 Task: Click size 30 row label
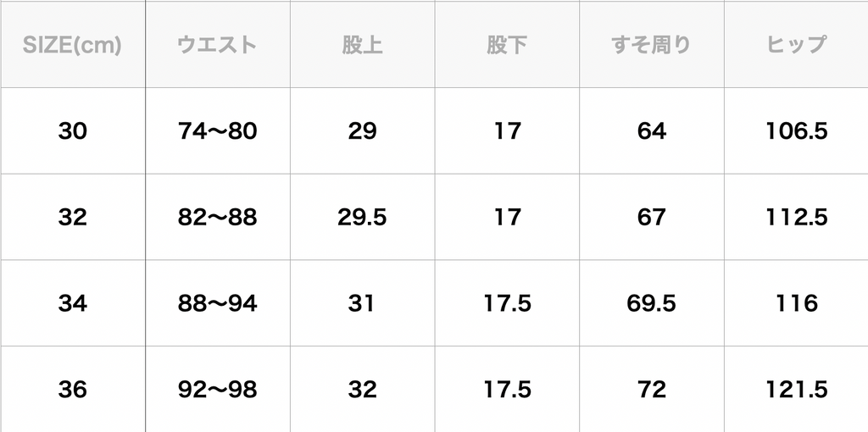point(72,131)
